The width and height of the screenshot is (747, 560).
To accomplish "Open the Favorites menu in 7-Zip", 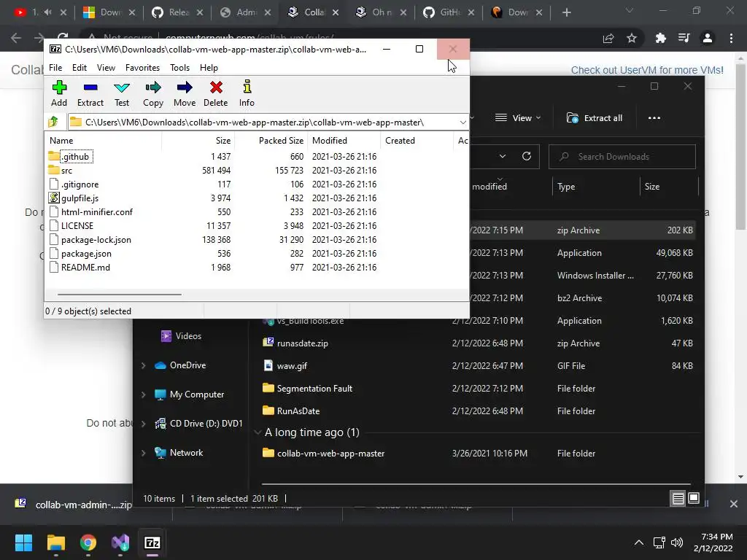I will [x=142, y=68].
